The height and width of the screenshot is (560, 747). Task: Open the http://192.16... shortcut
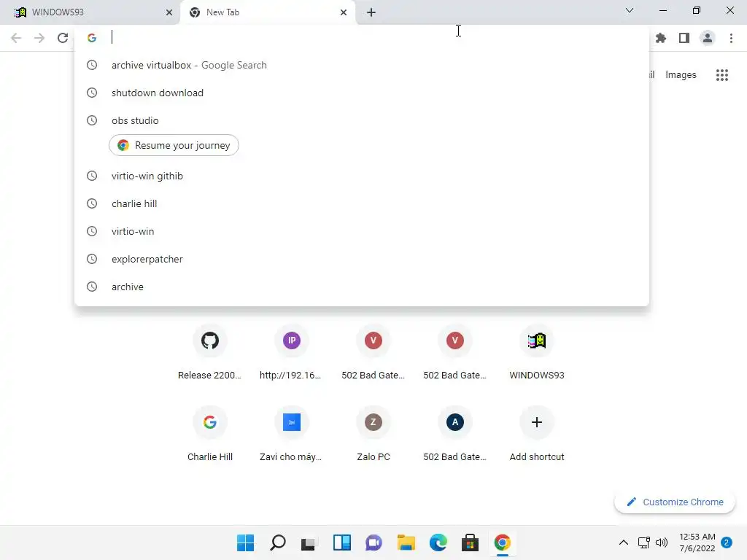[x=292, y=354]
